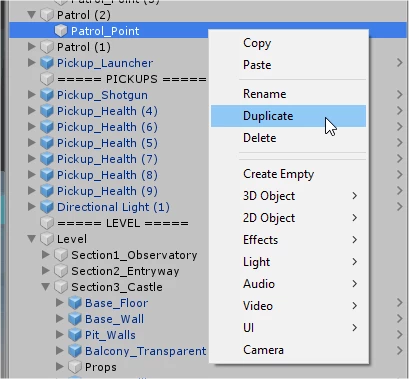Click the Patrol_Point cube icon
Viewport: 409px width, 379px height.
tap(61, 31)
